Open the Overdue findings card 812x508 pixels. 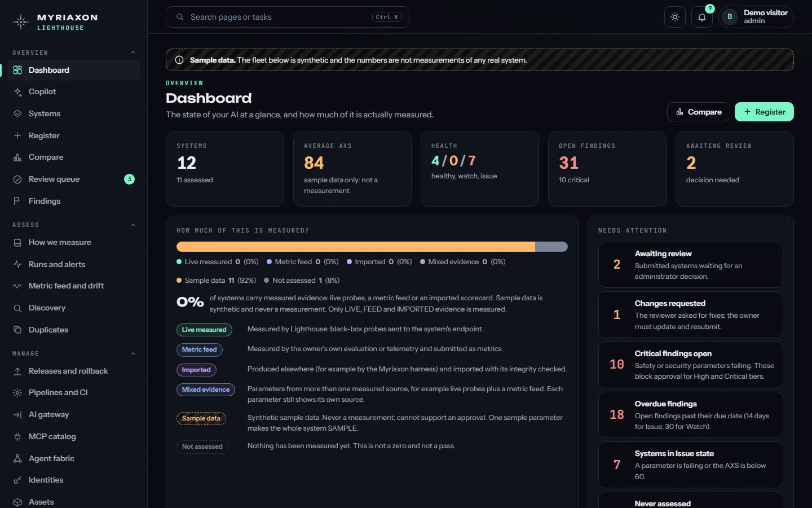[x=691, y=415]
